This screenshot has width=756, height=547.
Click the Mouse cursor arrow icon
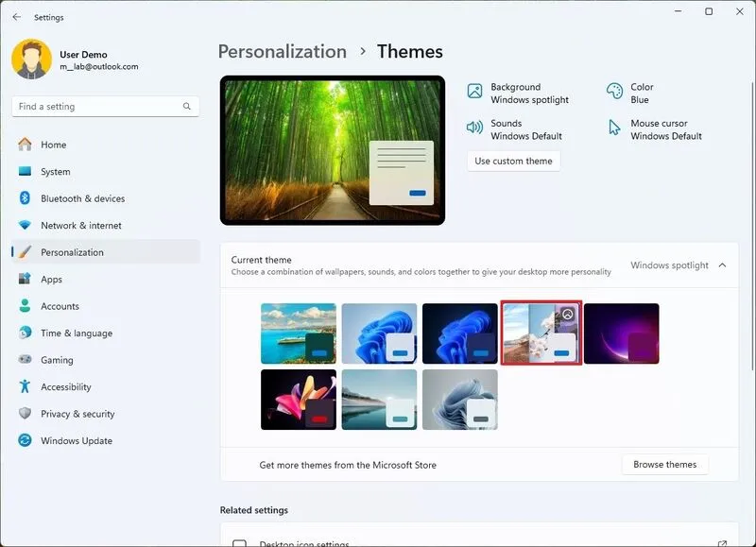614,128
